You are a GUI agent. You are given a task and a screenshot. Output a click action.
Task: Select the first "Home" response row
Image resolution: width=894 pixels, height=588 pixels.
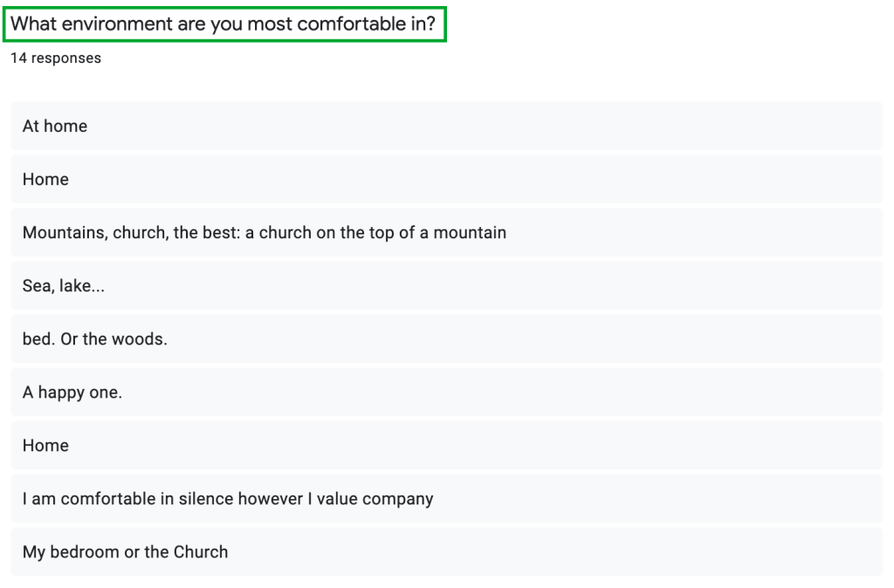tap(446, 180)
